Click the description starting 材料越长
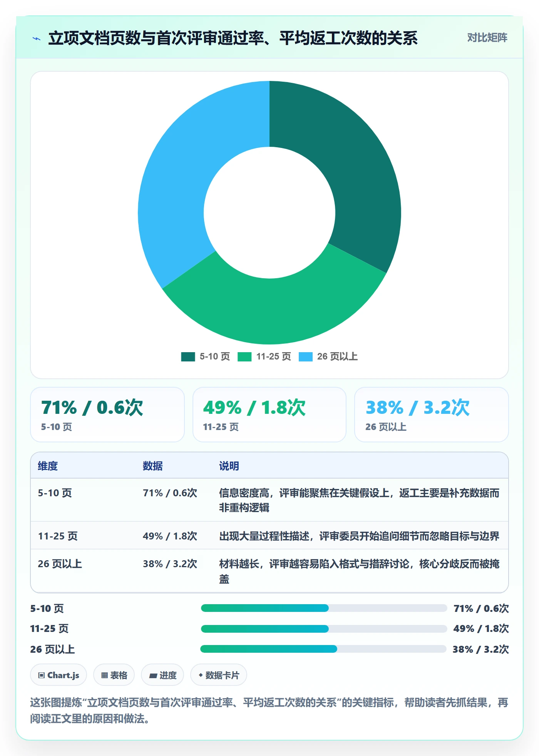539x756 pixels. tap(359, 571)
